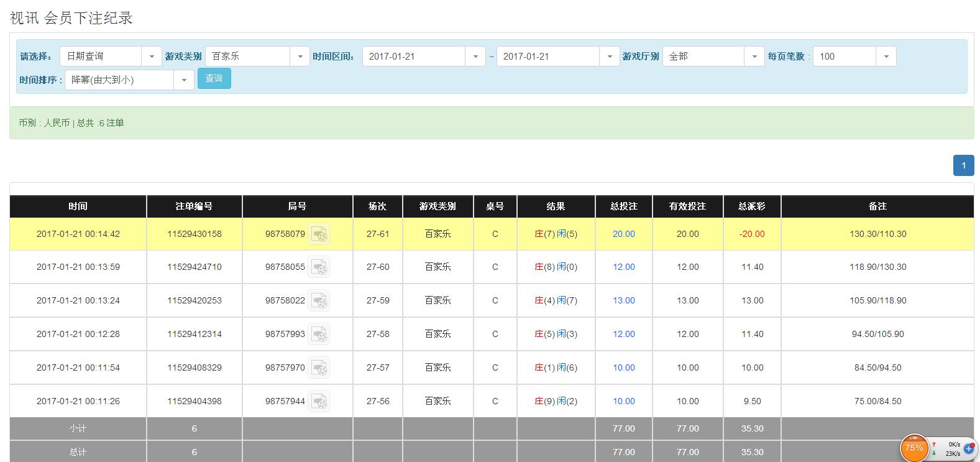980x462 pixels.
Task: Expand the 日期查询 selection dropdown
Action: [111, 57]
